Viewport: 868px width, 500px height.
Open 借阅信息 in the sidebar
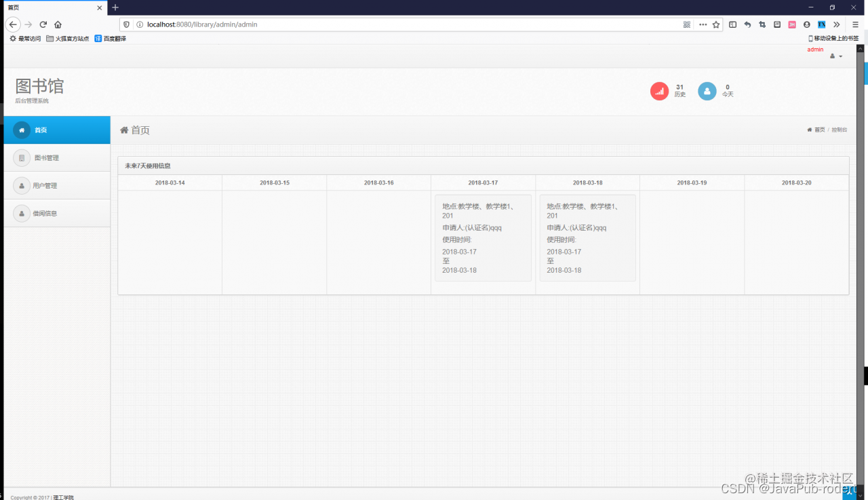(x=57, y=213)
